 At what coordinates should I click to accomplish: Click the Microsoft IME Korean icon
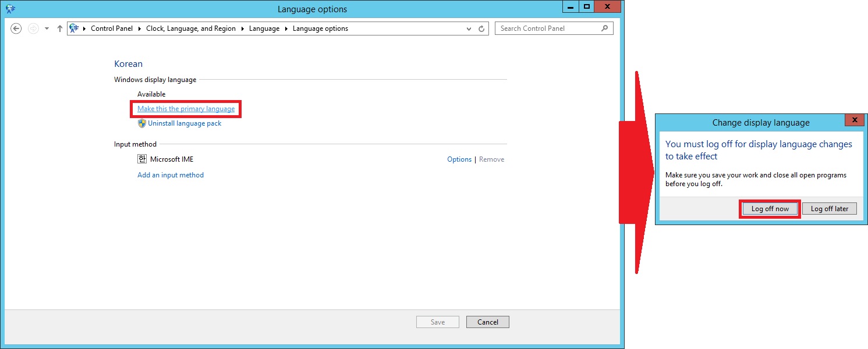[x=142, y=159]
